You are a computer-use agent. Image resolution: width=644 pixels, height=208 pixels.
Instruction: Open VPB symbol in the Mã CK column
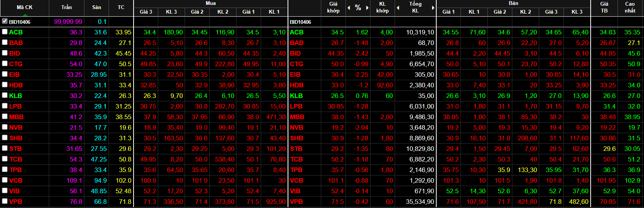coord(16,202)
